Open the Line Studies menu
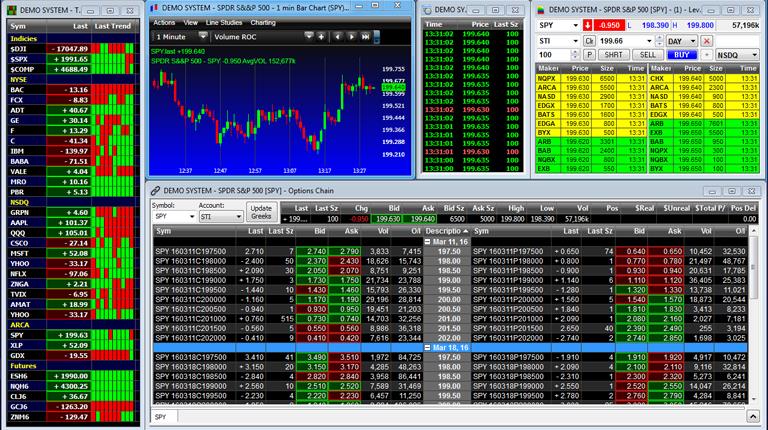This screenshot has height=430, width=768. [224, 23]
